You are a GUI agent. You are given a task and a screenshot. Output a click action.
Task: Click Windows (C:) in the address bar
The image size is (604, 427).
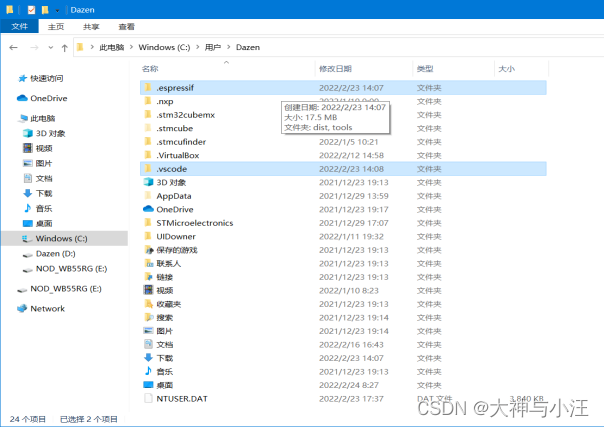[x=164, y=47]
